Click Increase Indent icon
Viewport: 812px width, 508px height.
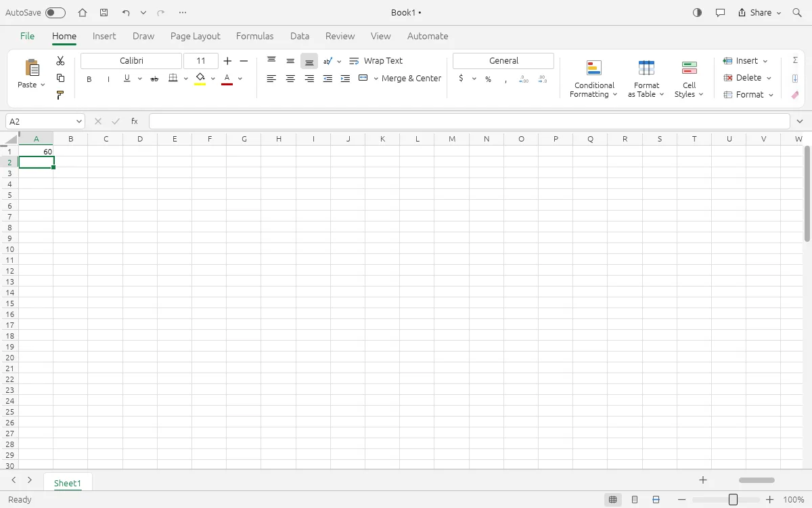[x=345, y=79]
